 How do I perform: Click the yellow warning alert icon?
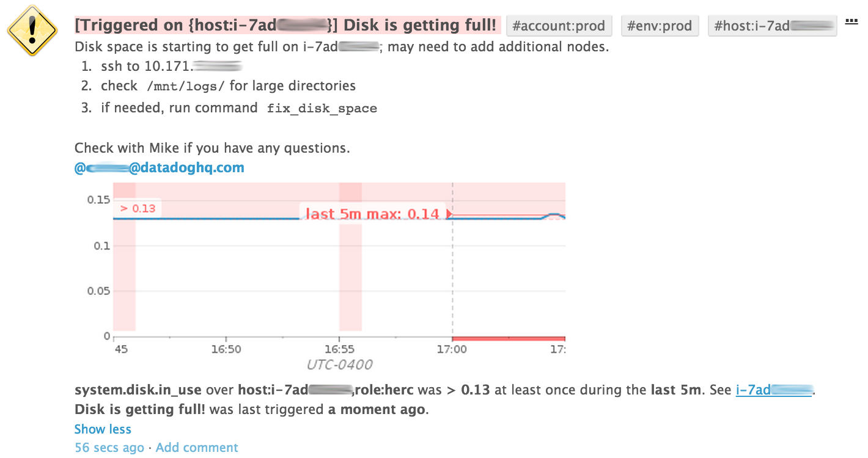pos(31,31)
